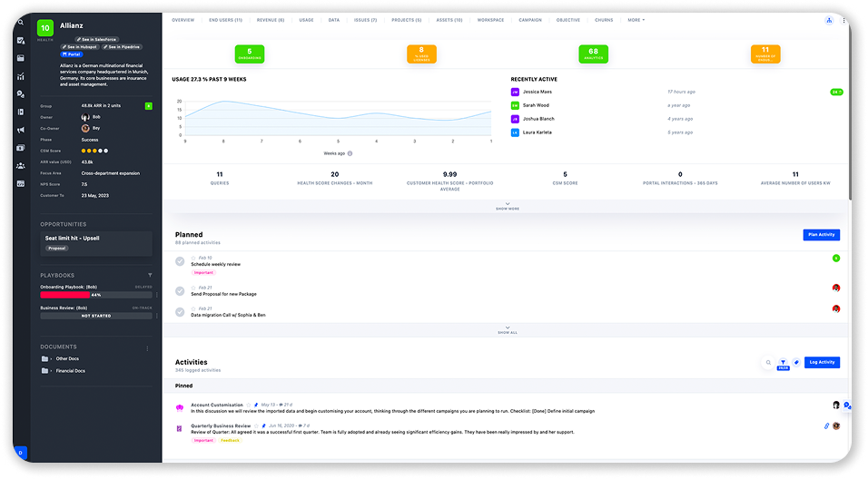Open the Documents section dots menu
The image size is (868, 479).
147,348
